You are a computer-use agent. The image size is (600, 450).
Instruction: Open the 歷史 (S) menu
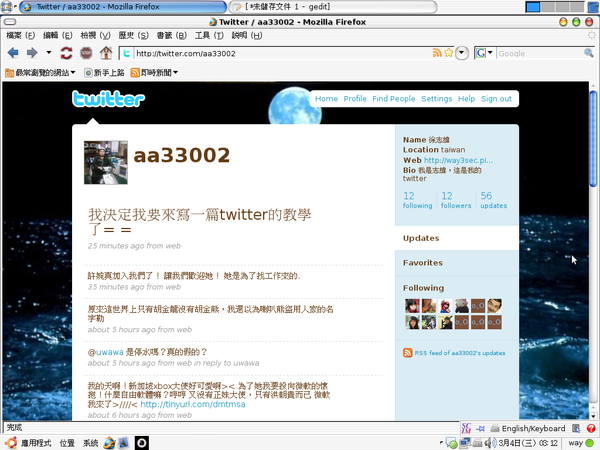133,35
